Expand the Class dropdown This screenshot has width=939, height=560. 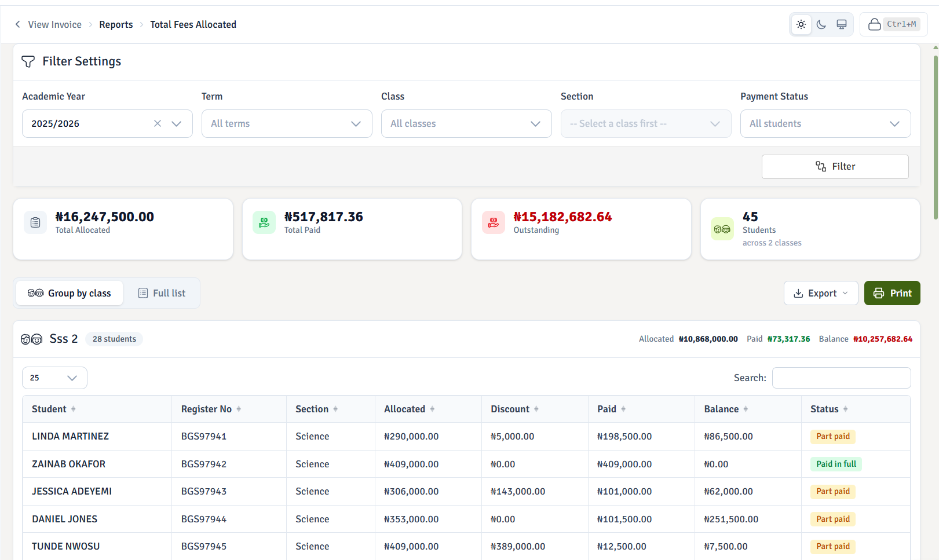click(x=466, y=123)
